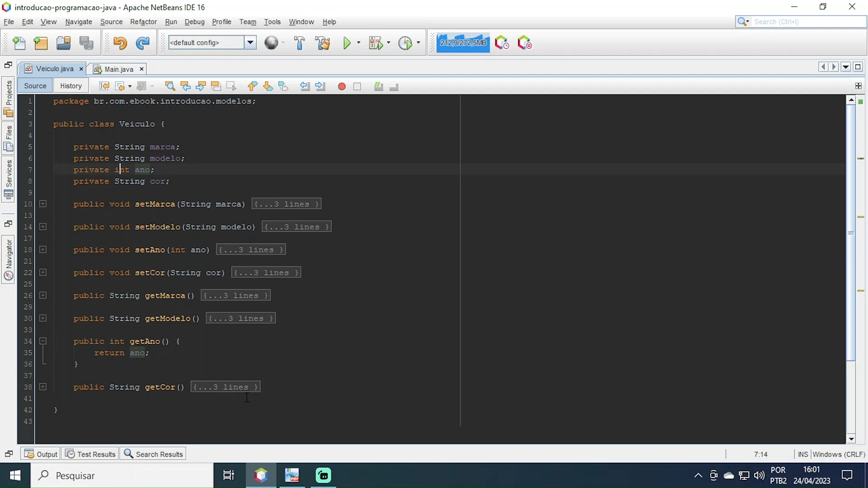
Task: Click the Windows Start button
Action: tap(15, 475)
